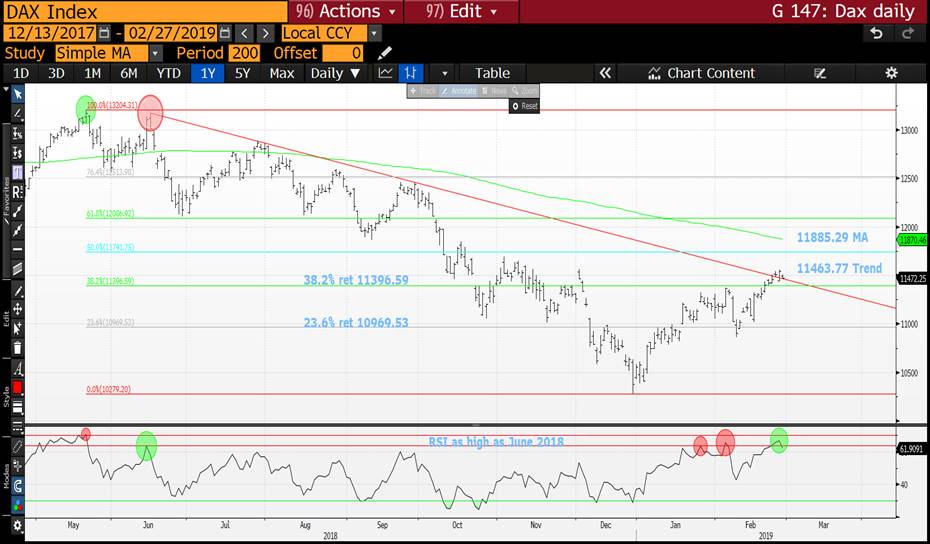The height and width of the screenshot is (544, 930).
Task: Click the DAX Index security field
Action: (145, 11)
